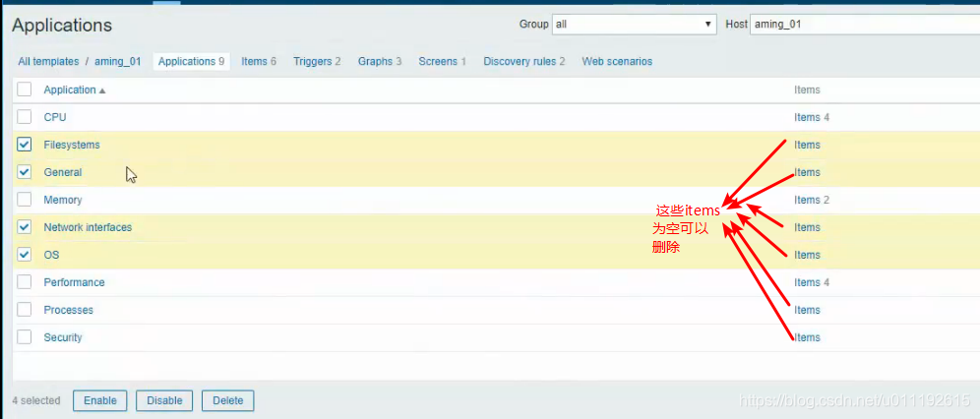This screenshot has width=980, height=419.
Task: Check the CPU application checkbox
Action: (25, 117)
